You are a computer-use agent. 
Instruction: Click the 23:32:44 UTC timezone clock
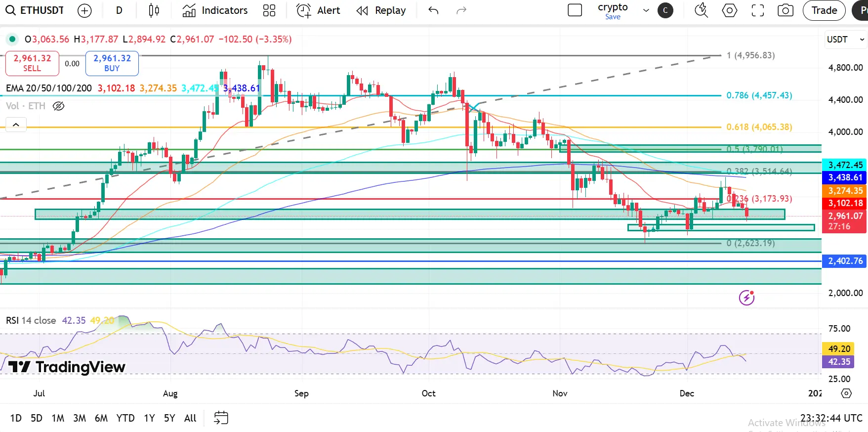pos(831,418)
